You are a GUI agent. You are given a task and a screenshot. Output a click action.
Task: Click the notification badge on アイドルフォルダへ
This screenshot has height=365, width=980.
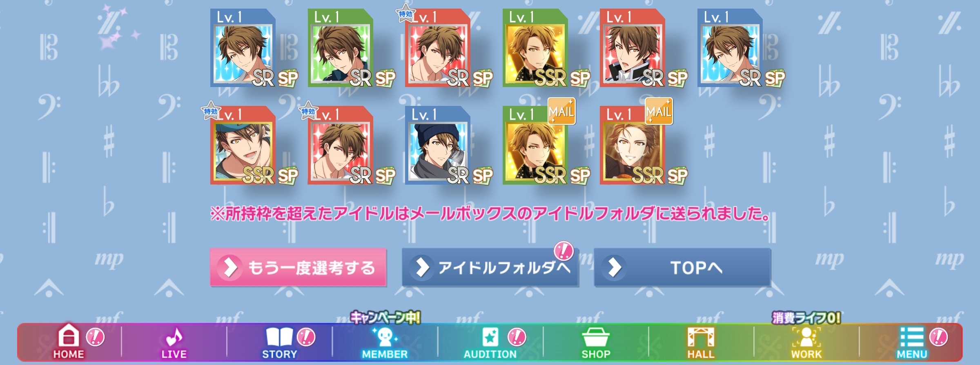tap(563, 251)
